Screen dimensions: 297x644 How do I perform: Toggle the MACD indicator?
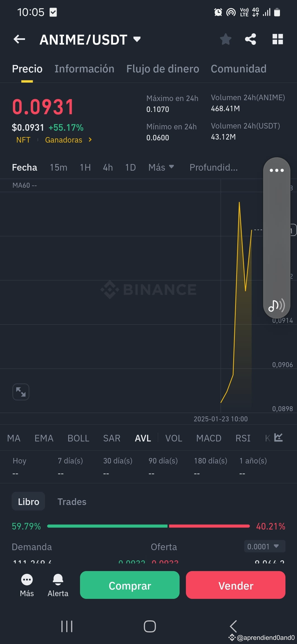(209, 438)
